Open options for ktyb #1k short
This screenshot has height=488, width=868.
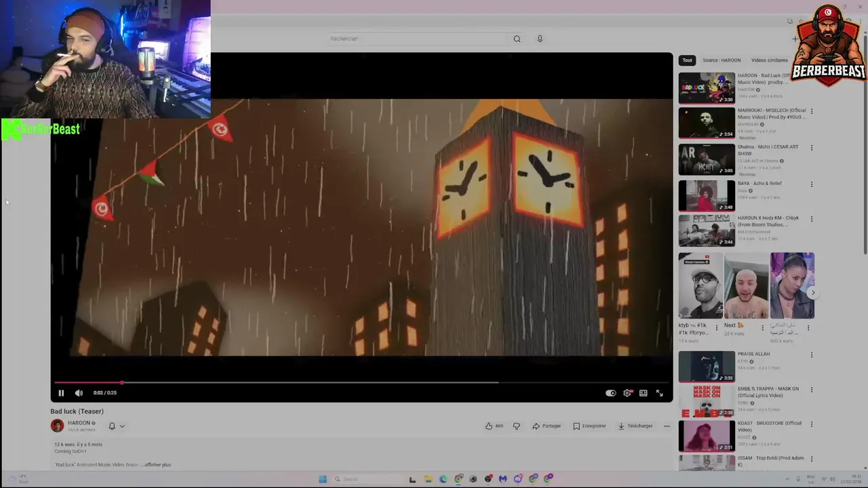717,328
